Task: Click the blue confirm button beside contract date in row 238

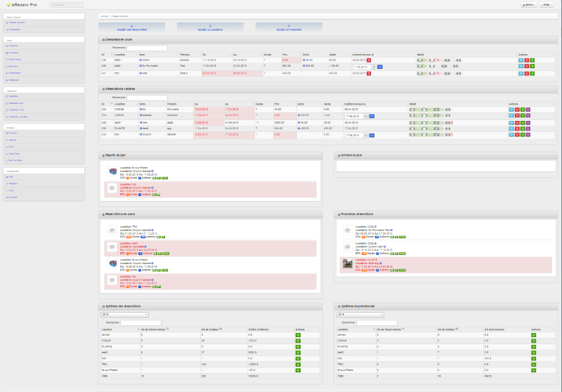Action: (x=380, y=67)
